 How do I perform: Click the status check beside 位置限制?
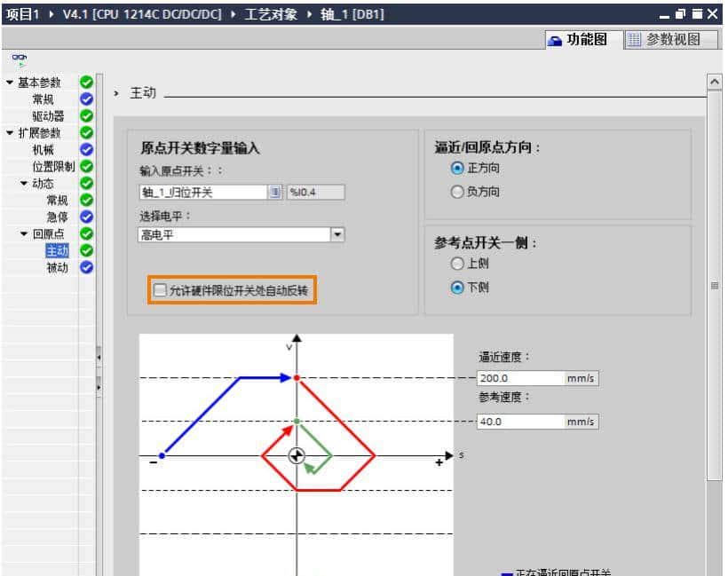85,165
